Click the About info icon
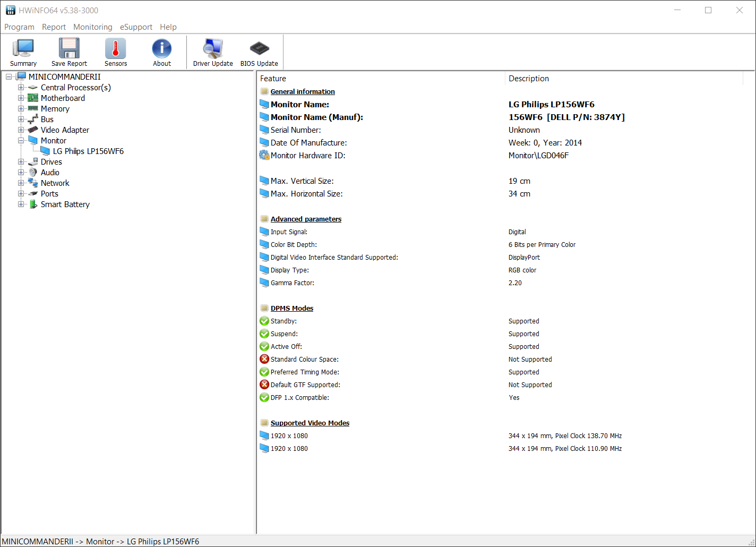This screenshot has height=547, width=756. coord(162,48)
